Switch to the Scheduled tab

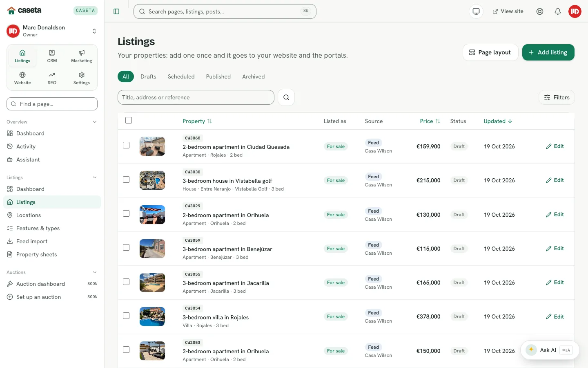pyautogui.click(x=181, y=76)
